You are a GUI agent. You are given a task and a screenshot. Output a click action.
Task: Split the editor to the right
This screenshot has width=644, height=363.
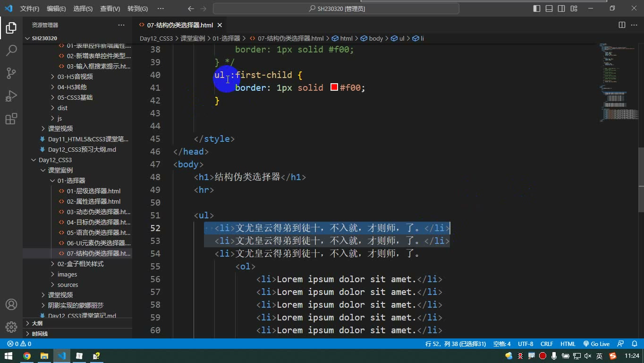click(x=622, y=25)
